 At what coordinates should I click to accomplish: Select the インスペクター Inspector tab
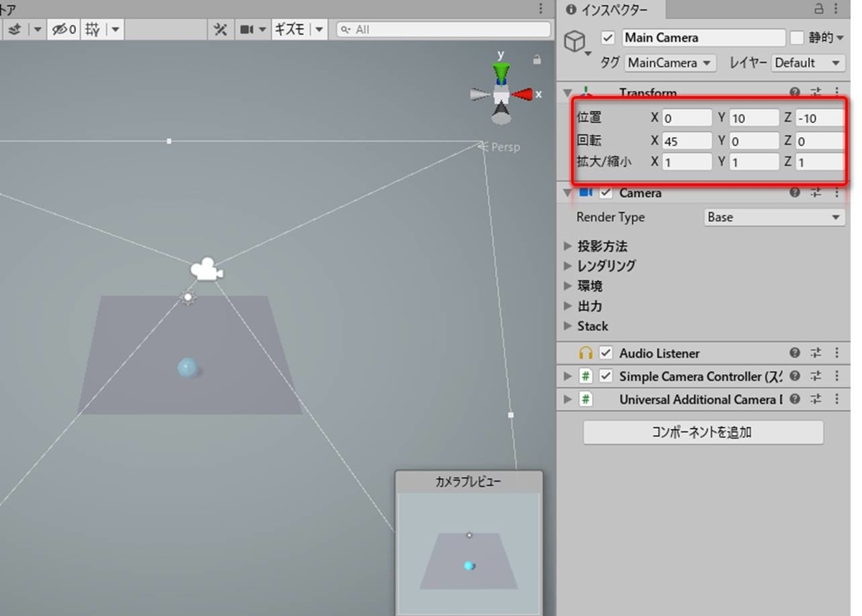click(x=608, y=9)
